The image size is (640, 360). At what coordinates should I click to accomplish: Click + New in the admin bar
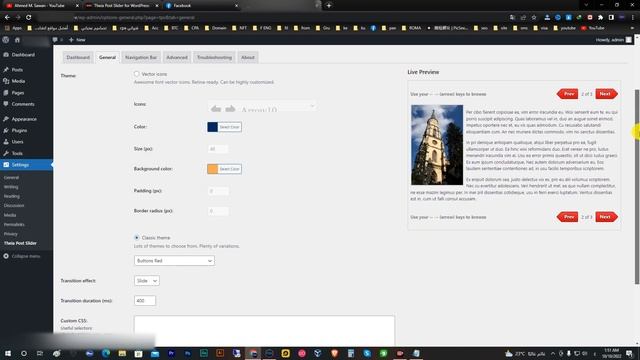[77, 40]
